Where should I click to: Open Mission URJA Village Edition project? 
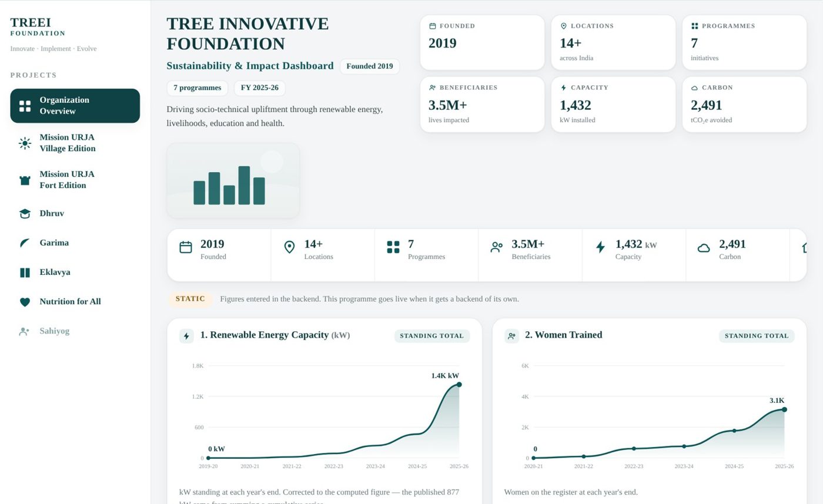click(75, 143)
